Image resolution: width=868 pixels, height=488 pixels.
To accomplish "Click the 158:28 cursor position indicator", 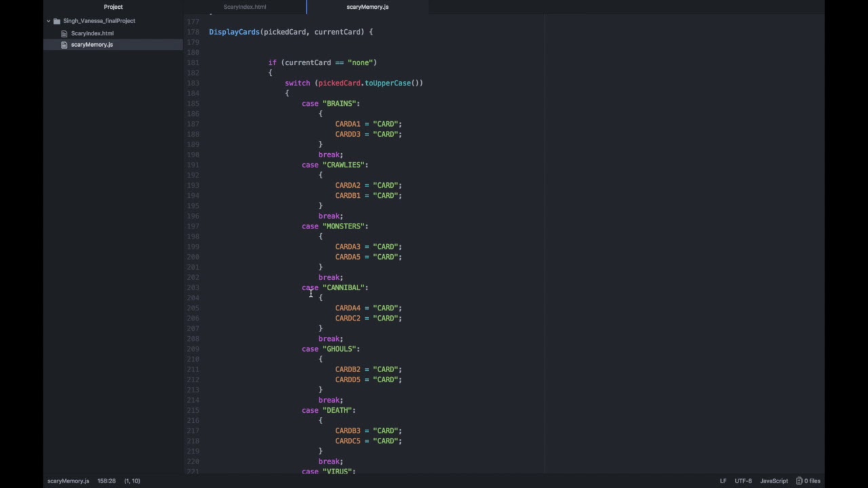I will [x=106, y=481].
